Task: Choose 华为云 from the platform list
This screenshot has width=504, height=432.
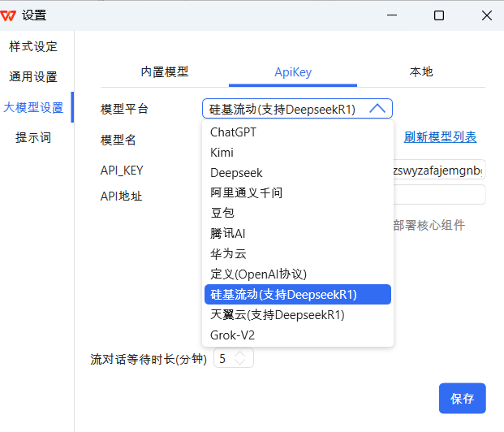Action: coord(298,254)
